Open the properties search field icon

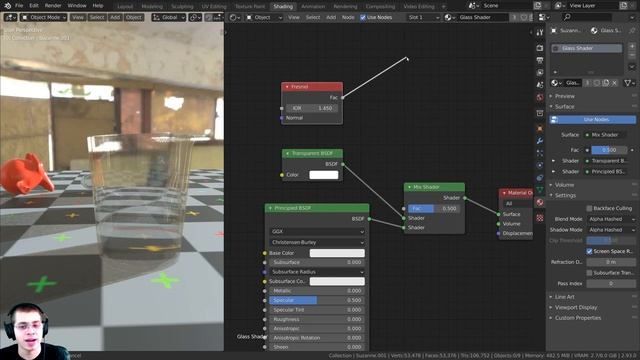[567, 17]
